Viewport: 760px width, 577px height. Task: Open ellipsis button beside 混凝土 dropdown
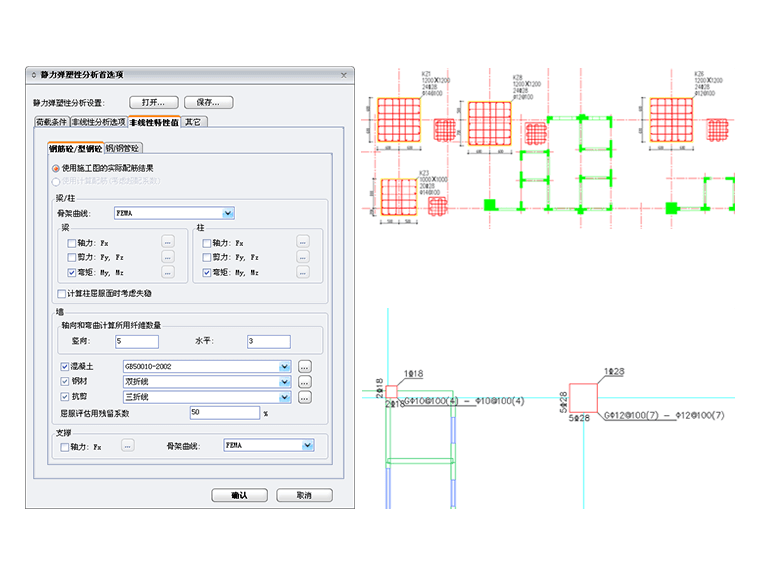(x=304, y=367)
